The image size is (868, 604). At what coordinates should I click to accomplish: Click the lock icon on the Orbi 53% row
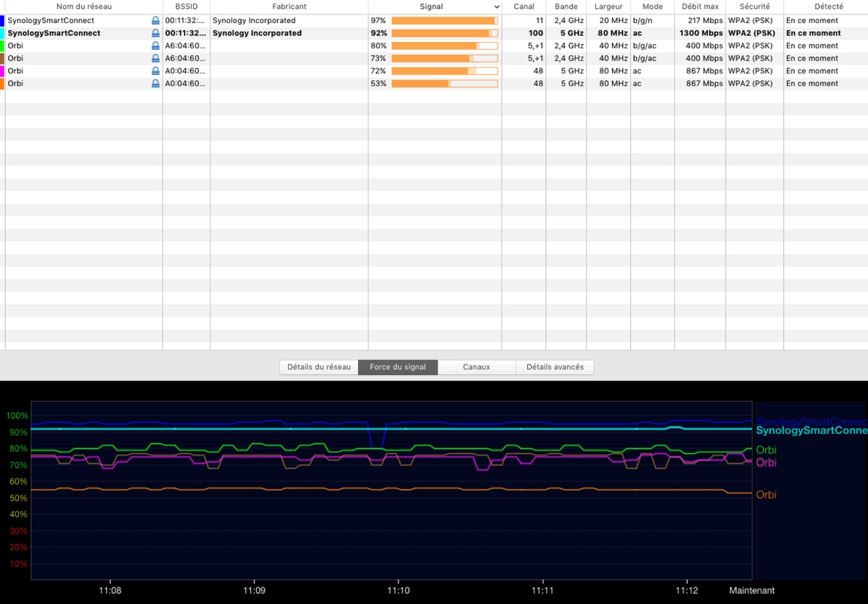(x=156, y=84)
